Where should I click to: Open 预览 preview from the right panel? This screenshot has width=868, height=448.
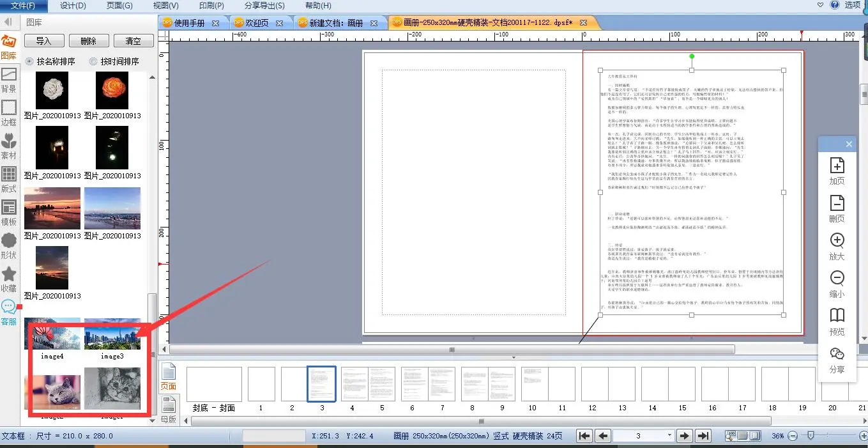837,321
